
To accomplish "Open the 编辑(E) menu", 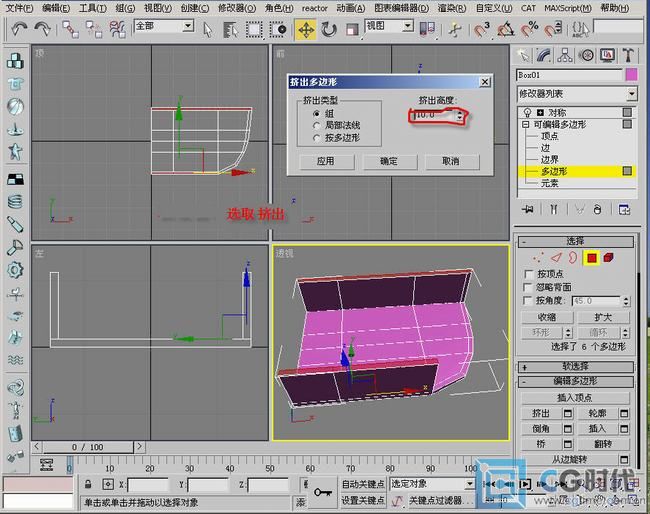I will point(56,8).
